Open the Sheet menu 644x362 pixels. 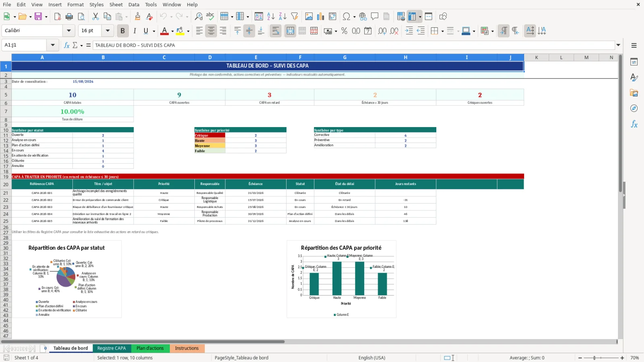pos(116,4)
